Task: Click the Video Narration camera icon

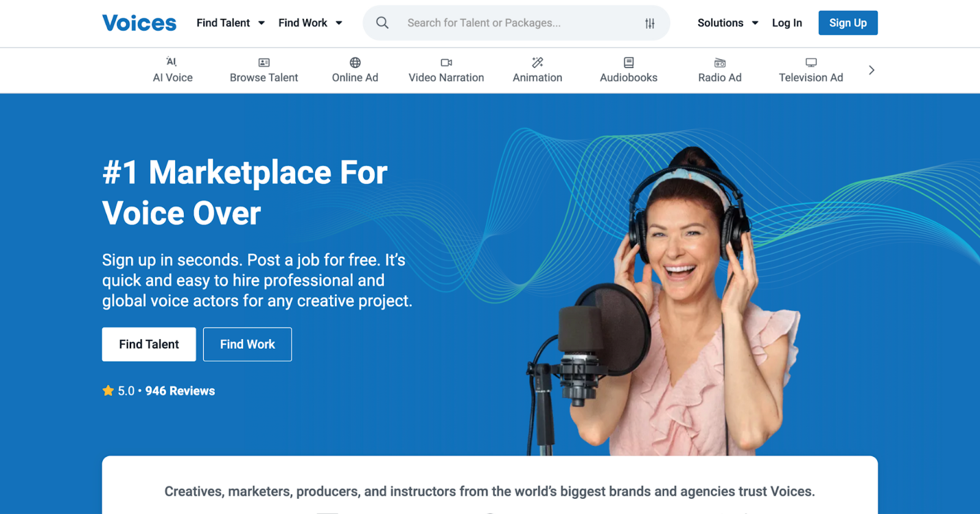Action: (447, 62)
